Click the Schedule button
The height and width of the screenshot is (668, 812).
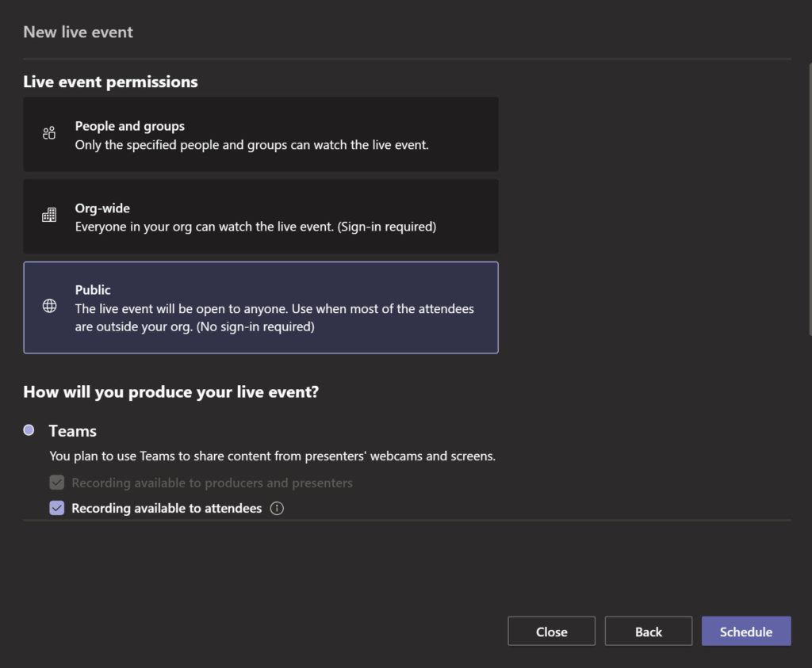746,631
